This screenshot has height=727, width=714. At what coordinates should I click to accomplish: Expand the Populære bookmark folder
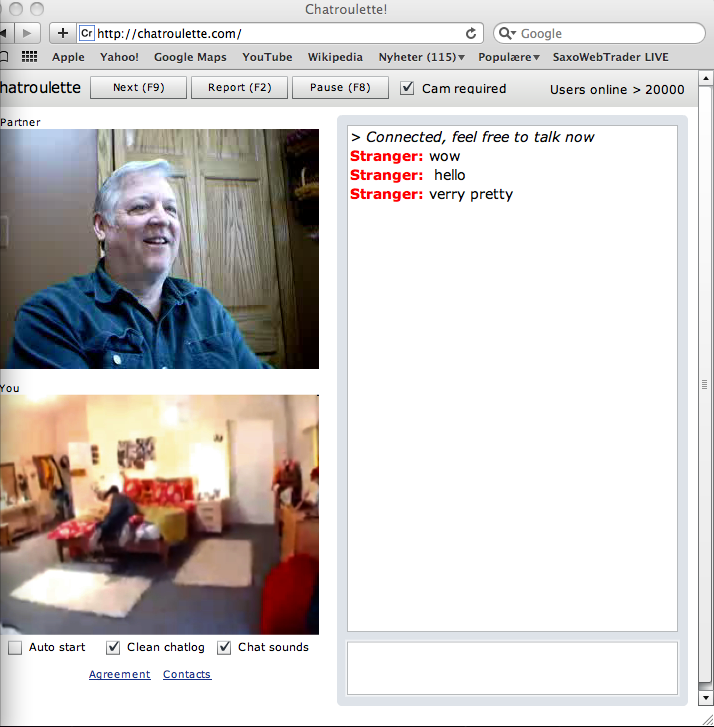coord(509,57)
